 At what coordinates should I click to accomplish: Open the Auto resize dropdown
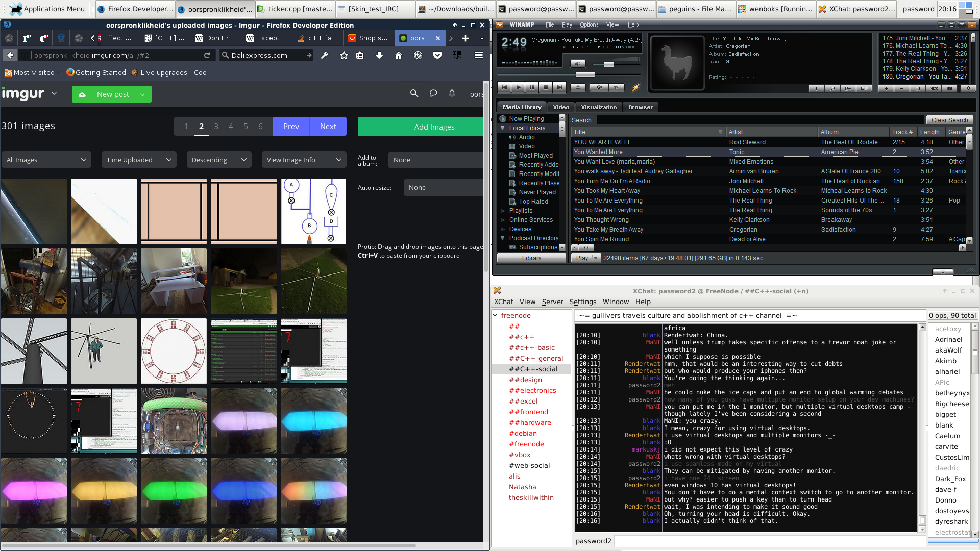(443, 187)
